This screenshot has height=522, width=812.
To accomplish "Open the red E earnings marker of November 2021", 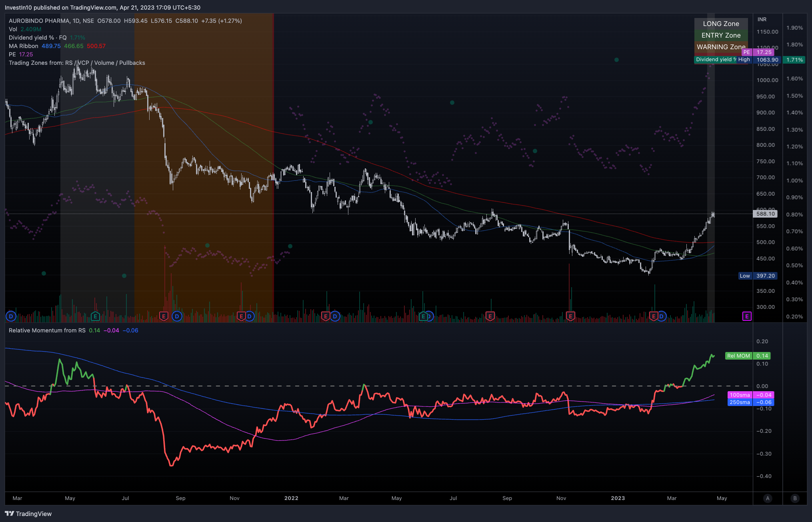I will 241,316.
